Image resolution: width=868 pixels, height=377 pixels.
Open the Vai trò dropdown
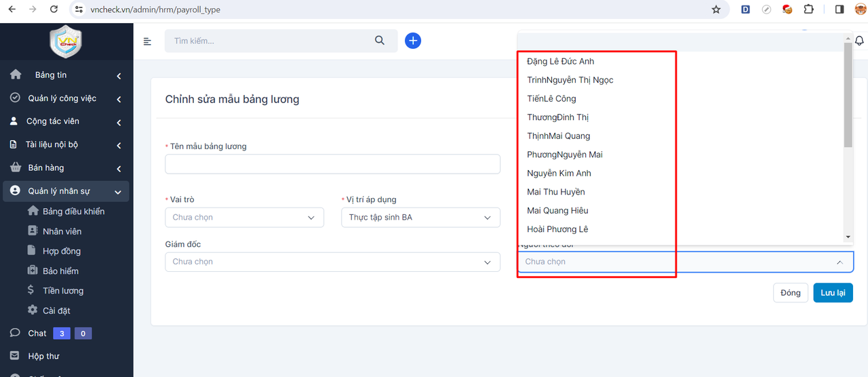[244, 217]
